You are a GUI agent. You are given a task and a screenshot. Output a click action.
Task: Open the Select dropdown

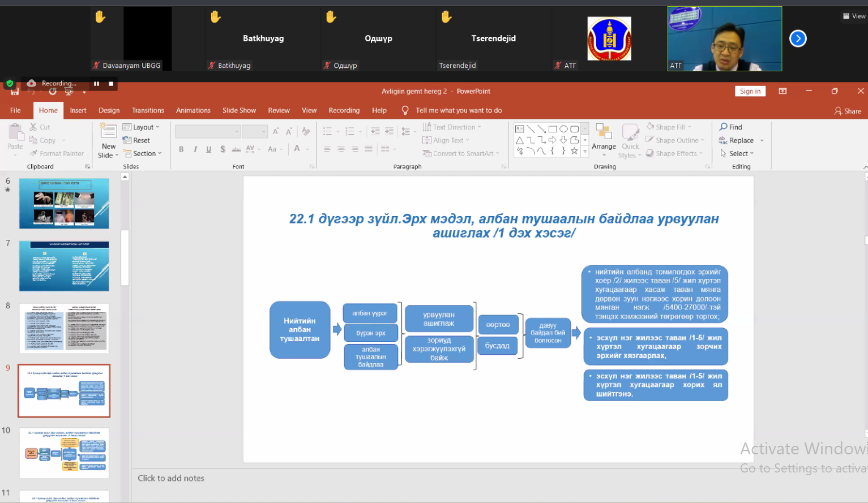[737, 153]
